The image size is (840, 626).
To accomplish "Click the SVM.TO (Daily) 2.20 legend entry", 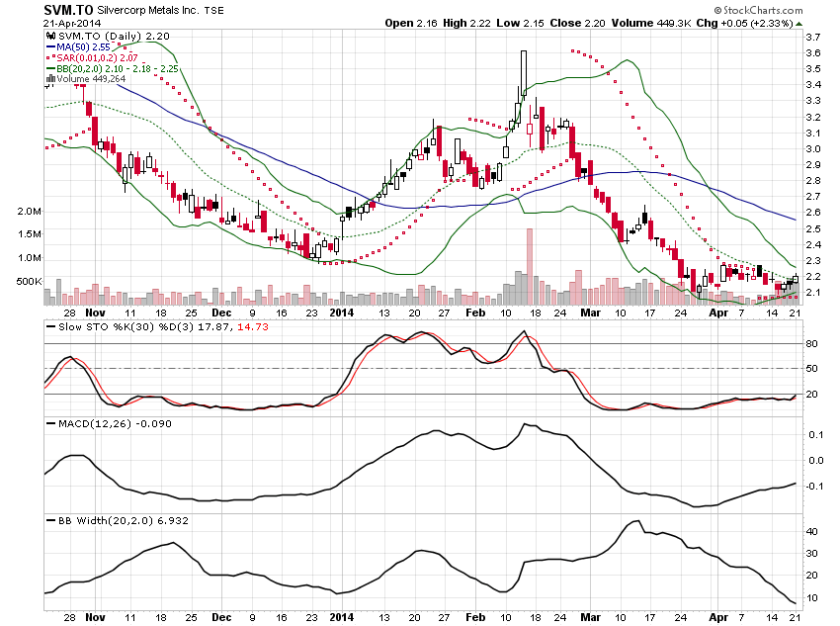I will pos(114,36).
